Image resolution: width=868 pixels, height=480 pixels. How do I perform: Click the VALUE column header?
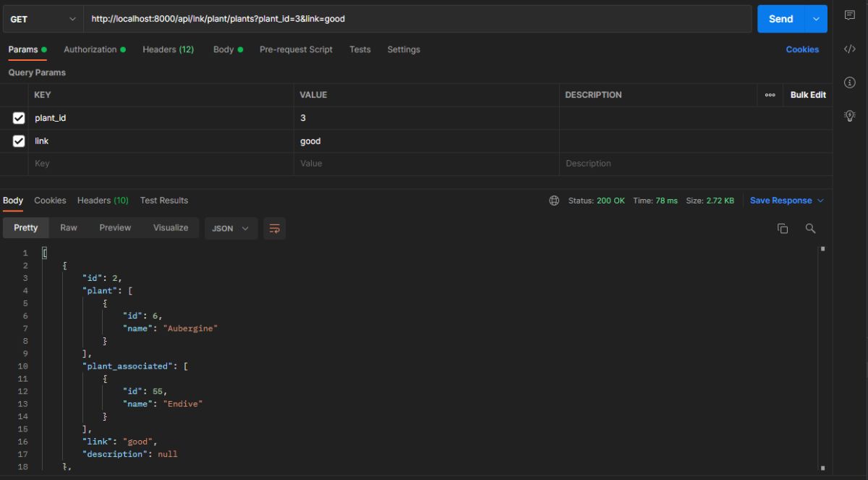pyautogui.click(x=313, y=95)
